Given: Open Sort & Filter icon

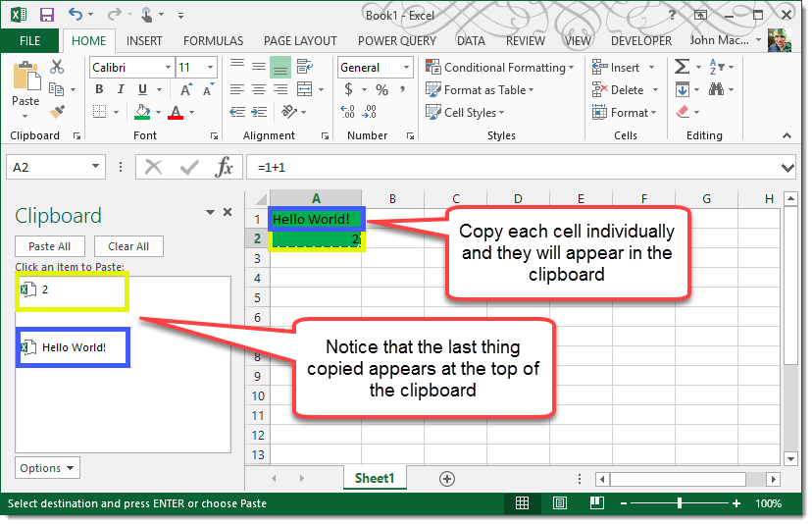Looking at the screenshot, I should tap(717, 67).
